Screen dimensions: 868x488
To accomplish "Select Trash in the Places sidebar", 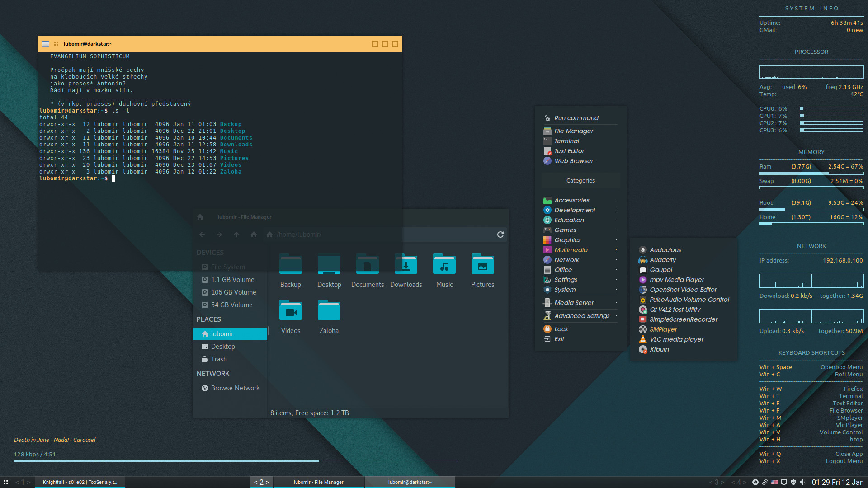I will point(219,359).
